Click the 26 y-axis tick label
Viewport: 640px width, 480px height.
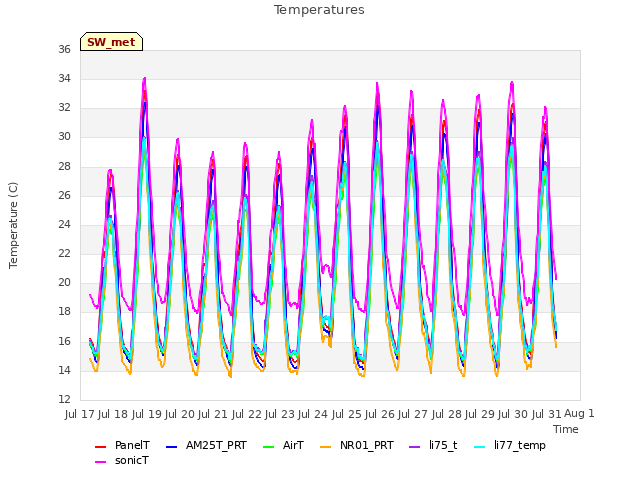[x=64, y=196]
